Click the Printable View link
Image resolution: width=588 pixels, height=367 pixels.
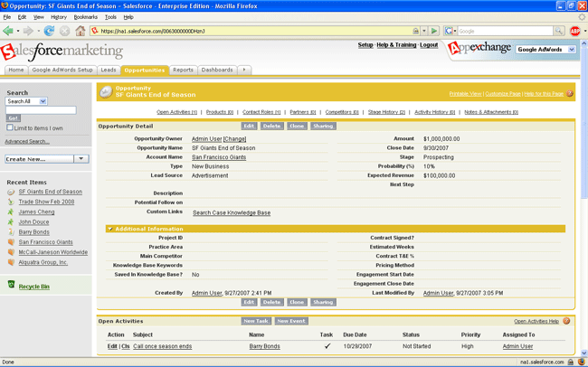[x=465, y=94]
